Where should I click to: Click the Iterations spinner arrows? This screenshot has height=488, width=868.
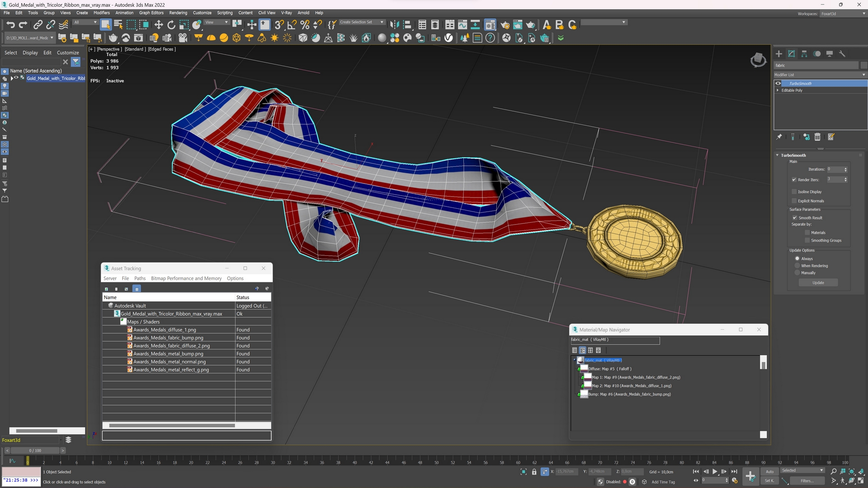click(845, 169)
